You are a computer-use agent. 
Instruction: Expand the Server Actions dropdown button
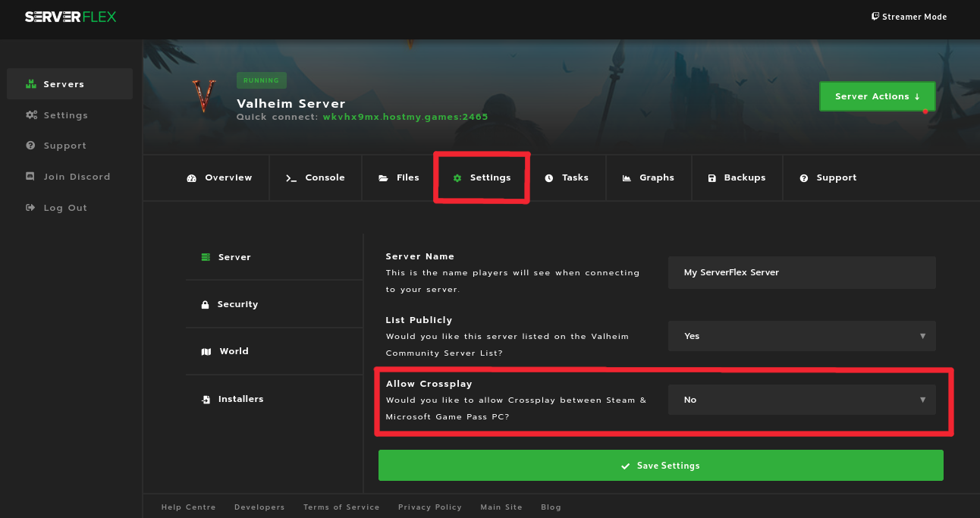click(877, 96)
